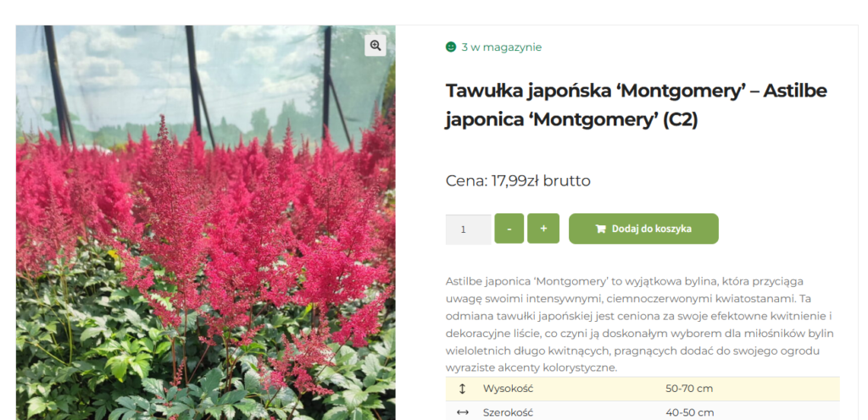This screenshot has width=868, height=420.
Task: Click the '3 w magazynie' stock text
Action: 502,47
